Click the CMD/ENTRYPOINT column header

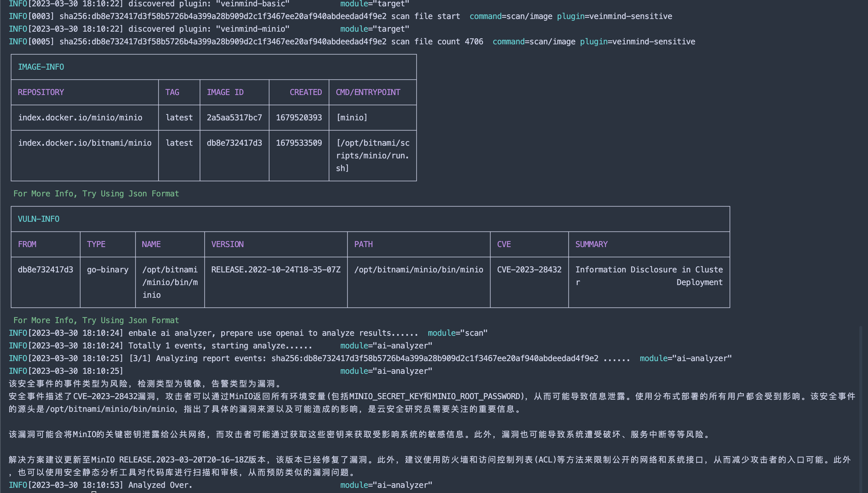click(x=368, y=92)
